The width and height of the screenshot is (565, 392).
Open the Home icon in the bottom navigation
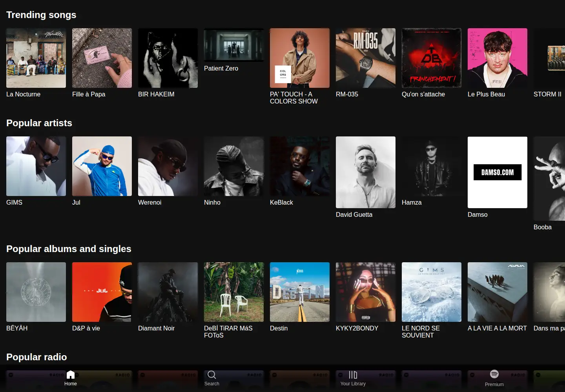click(x=71, y=375)
